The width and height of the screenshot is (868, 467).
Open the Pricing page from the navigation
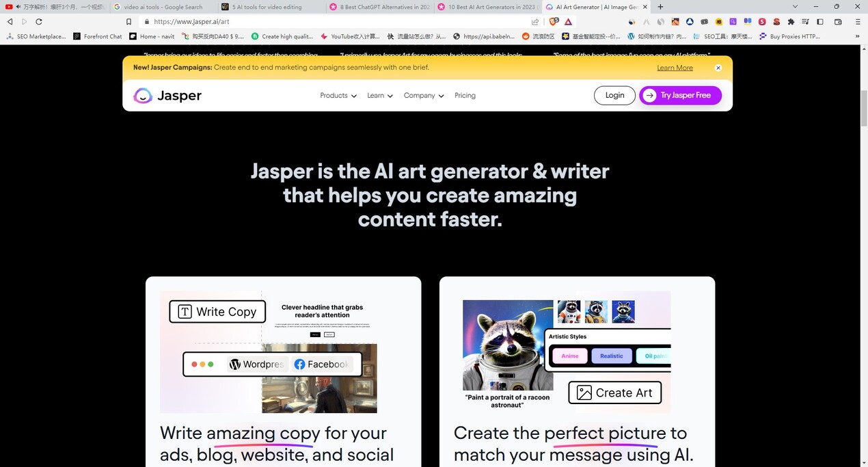[465, 95]
